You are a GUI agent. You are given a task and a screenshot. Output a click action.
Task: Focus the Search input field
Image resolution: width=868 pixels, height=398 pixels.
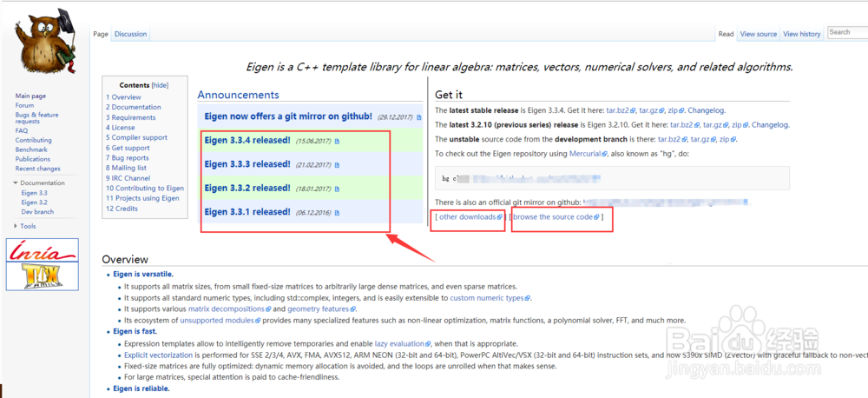pyautogui.click(x=847, y=32)
